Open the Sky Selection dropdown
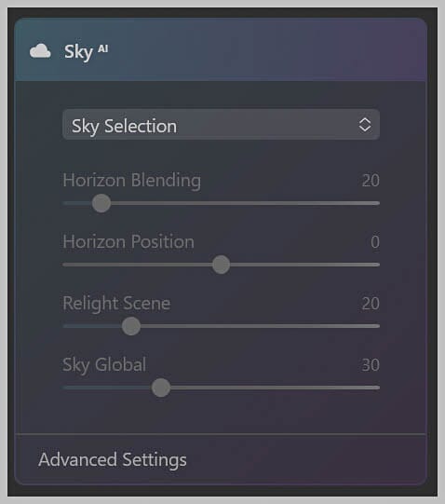The image size is (445, 504). pos(221,125)
